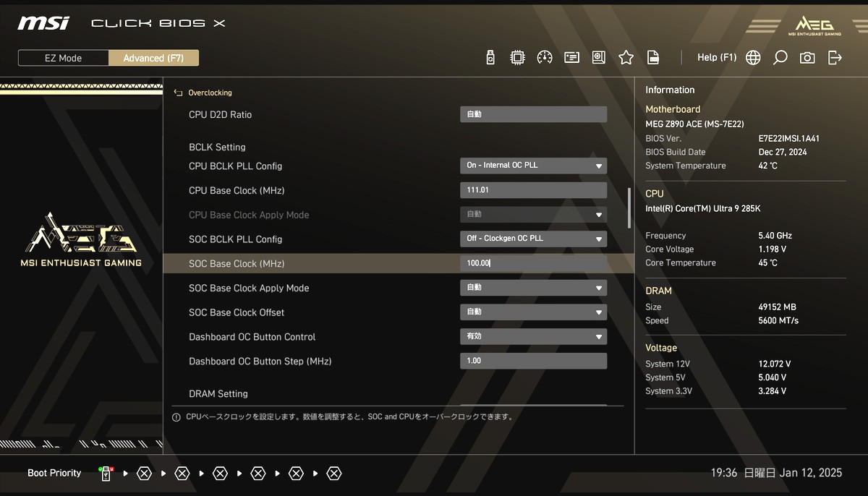Click the MSI logo top left
Screen dimensions: 868x496
(x=43, y=23)
